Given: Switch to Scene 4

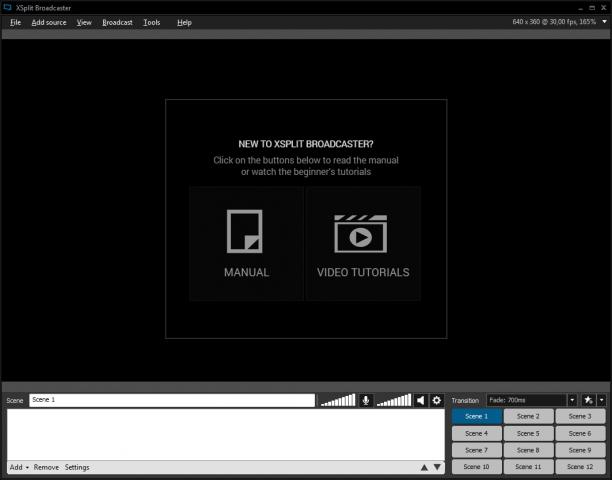Looking at the screenshot, I should point(477,434).
